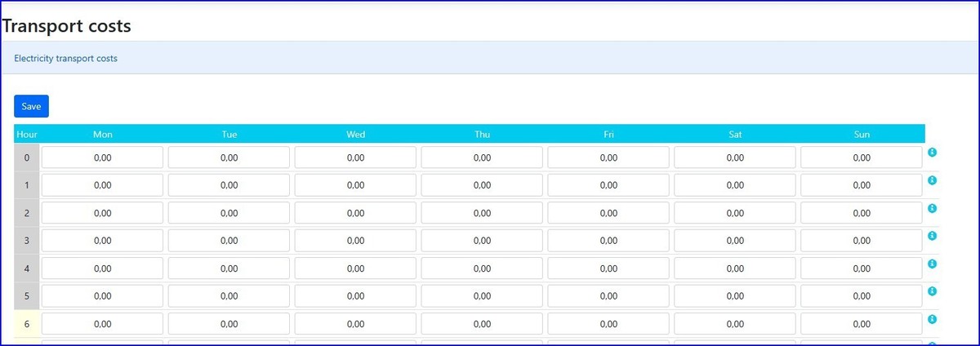Edit the Saturday cost field for hour 5

coord(735,296)
